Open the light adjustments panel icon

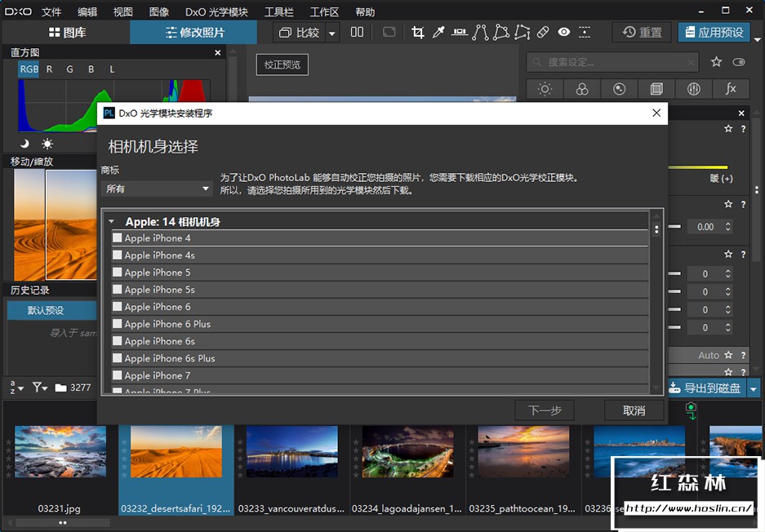pos(546,89)
